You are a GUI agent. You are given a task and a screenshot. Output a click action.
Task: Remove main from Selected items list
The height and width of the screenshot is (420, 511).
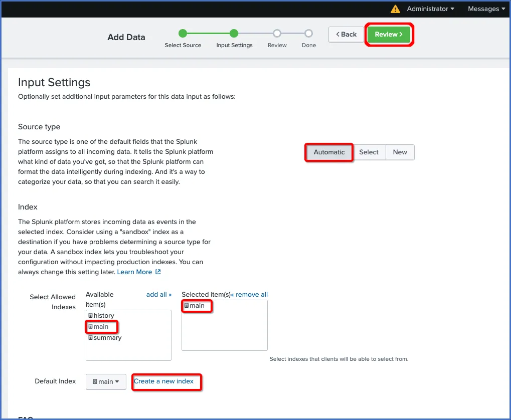click(194, 306)
